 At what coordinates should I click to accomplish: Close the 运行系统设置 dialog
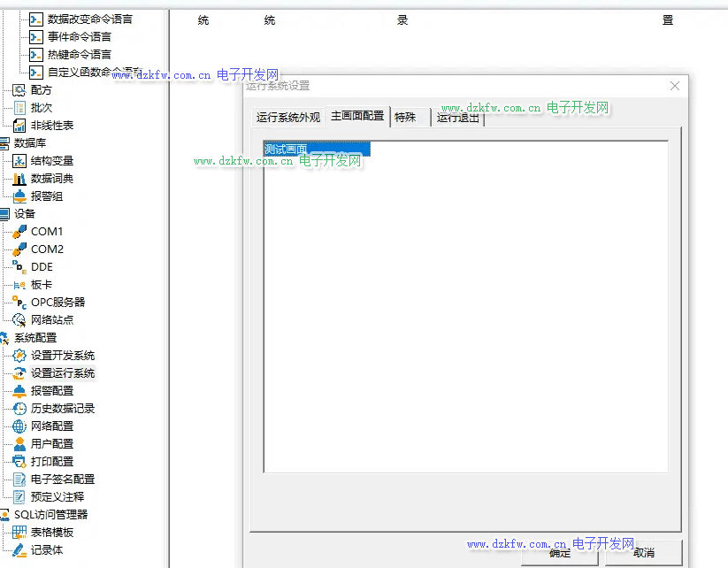(675, 86)
